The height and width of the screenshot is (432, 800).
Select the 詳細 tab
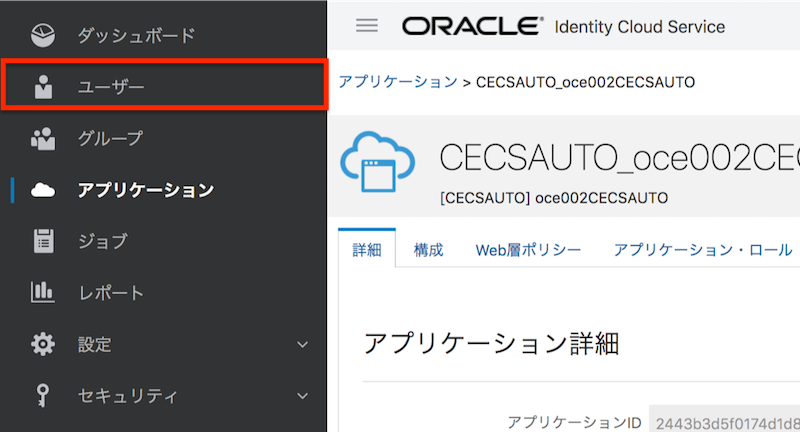367,250
